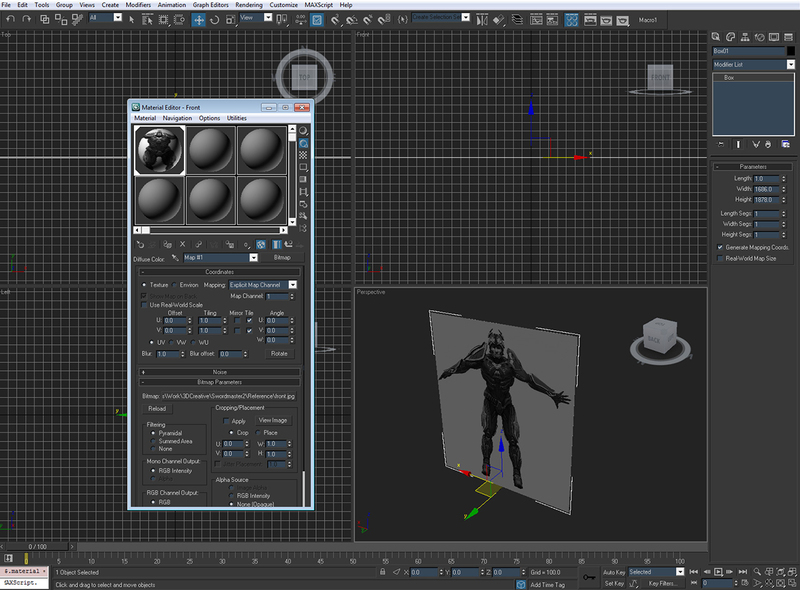Toggle the U Tile checkbox

pos(249,321)
